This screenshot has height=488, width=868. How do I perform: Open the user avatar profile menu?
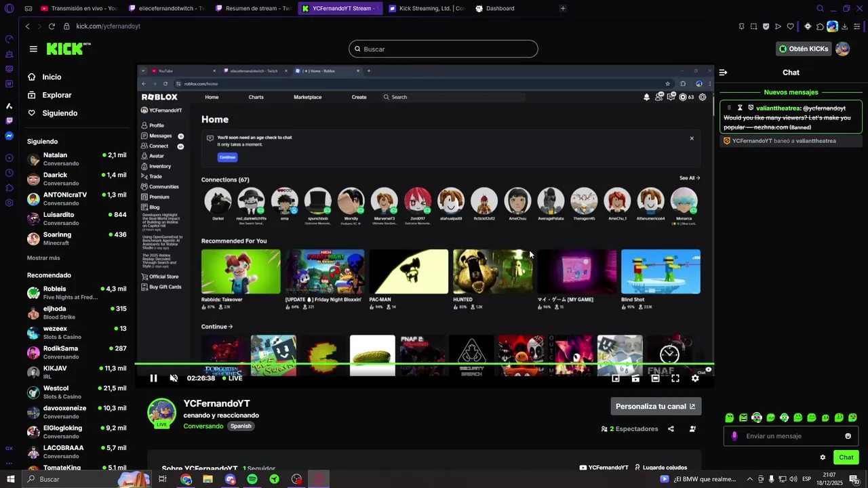pyautogui.click(x=843, y=49)
